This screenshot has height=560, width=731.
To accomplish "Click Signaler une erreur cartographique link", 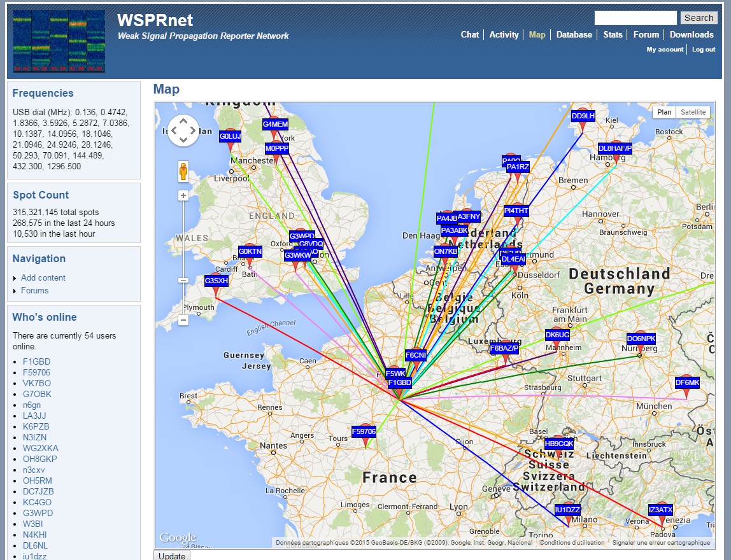I will (661, 542).
